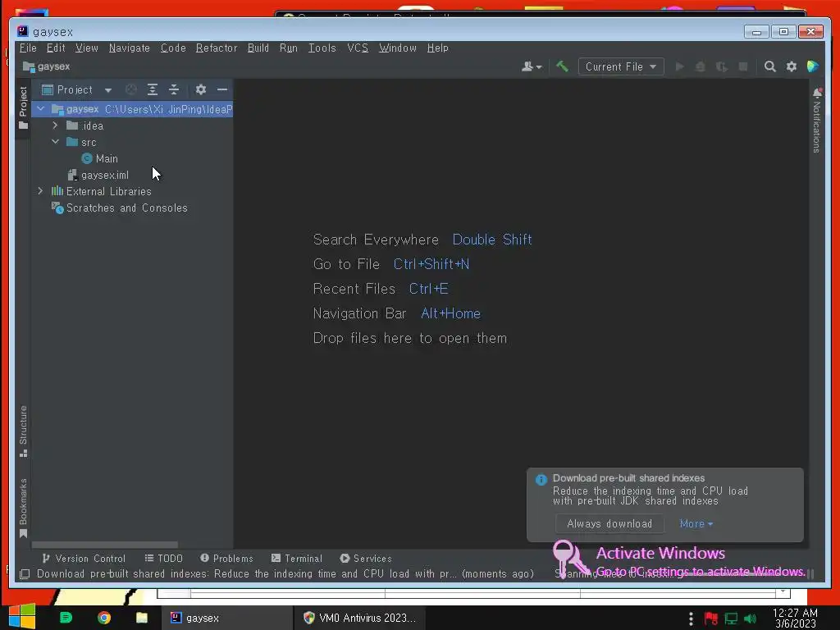Click Run with Coverage icon
840x630 pixels.
click(x=722, y=66)
